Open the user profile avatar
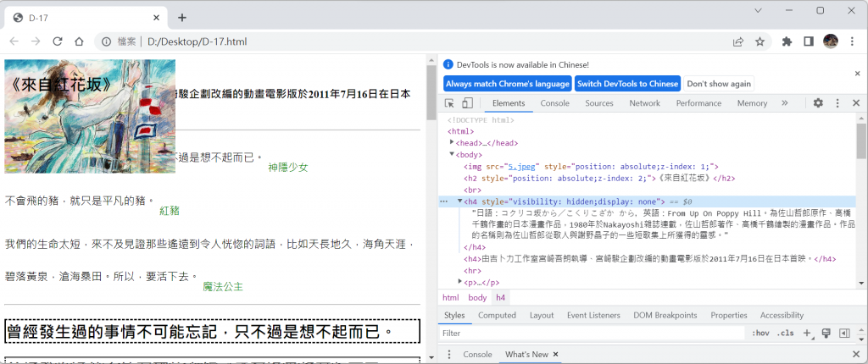The height and width of the screenshot is (364, 868). click(831, 41)
